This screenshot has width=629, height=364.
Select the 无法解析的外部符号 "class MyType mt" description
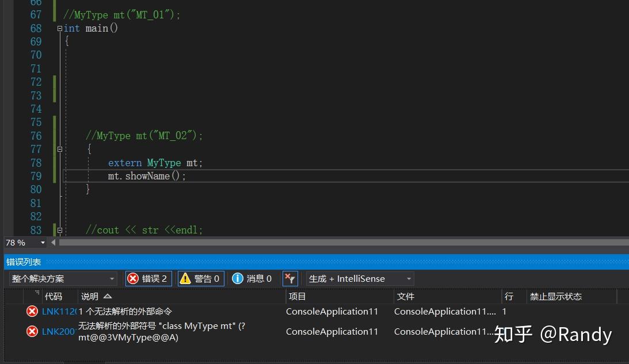[x=162, y=332]
